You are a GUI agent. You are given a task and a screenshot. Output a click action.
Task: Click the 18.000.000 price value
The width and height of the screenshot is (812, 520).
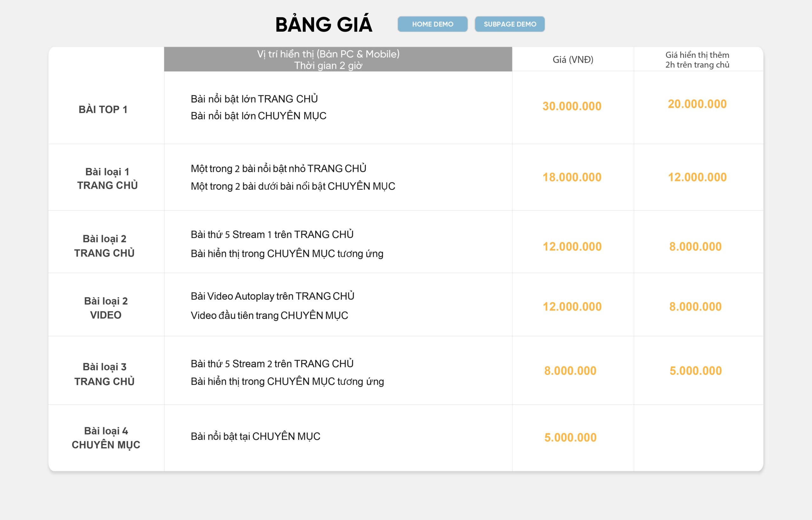pos(572,177)
